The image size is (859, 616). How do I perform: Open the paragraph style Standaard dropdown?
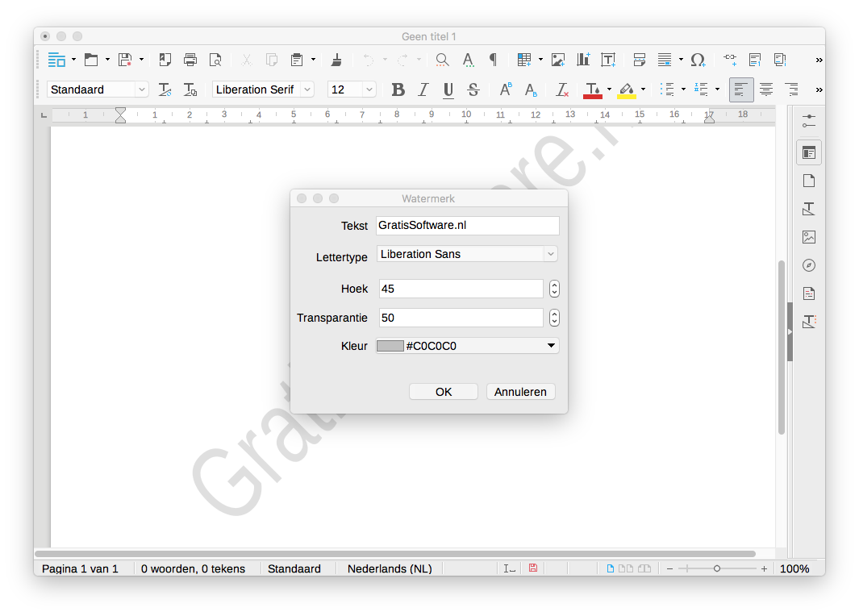coord(142,89)
